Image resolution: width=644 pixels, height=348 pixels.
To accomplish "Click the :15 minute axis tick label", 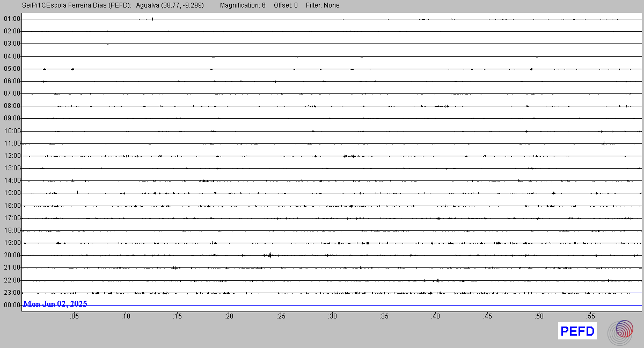I will [x=177, y=316].
